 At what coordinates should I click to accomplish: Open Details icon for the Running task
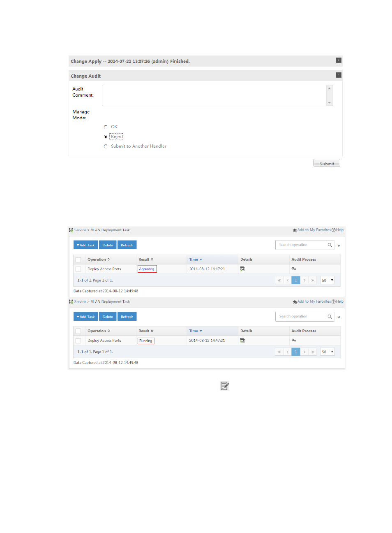(242, 341)
